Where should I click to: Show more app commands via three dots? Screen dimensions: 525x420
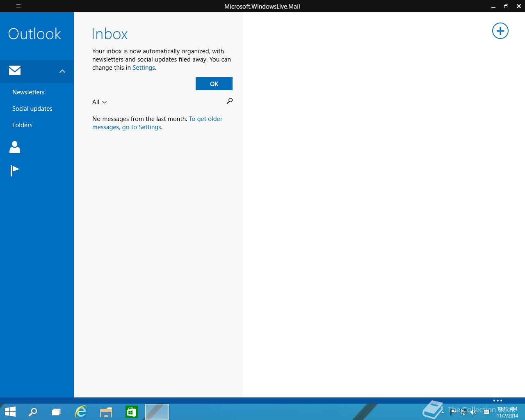(x=498, y=401)
